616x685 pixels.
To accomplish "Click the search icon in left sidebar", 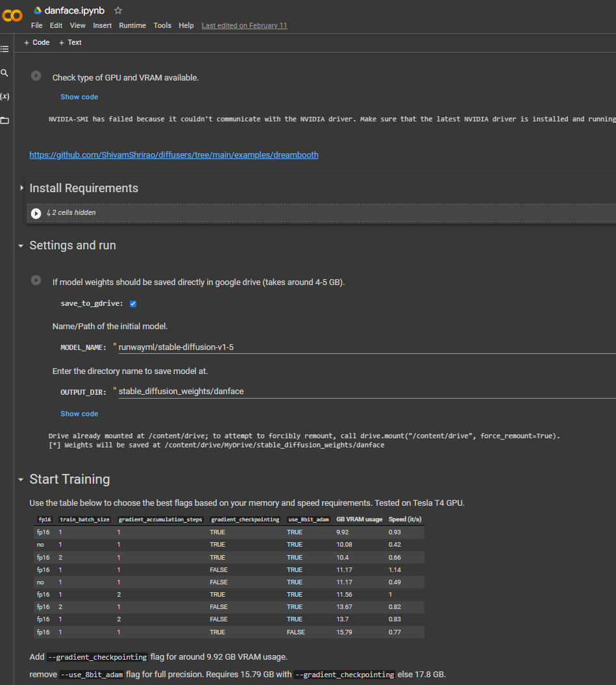I will 5,73.
